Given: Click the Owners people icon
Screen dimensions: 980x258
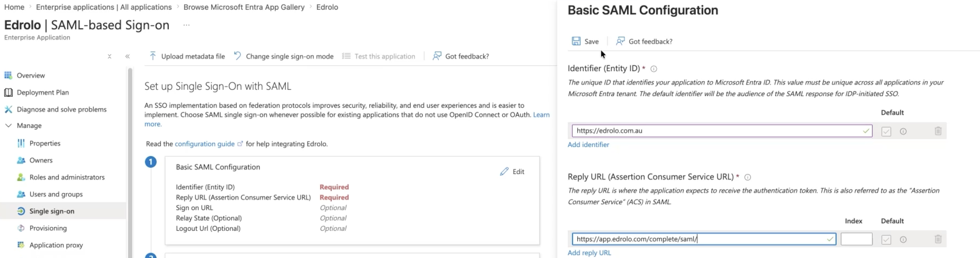Looking at the screenshot, I should (x=21, y=160).
